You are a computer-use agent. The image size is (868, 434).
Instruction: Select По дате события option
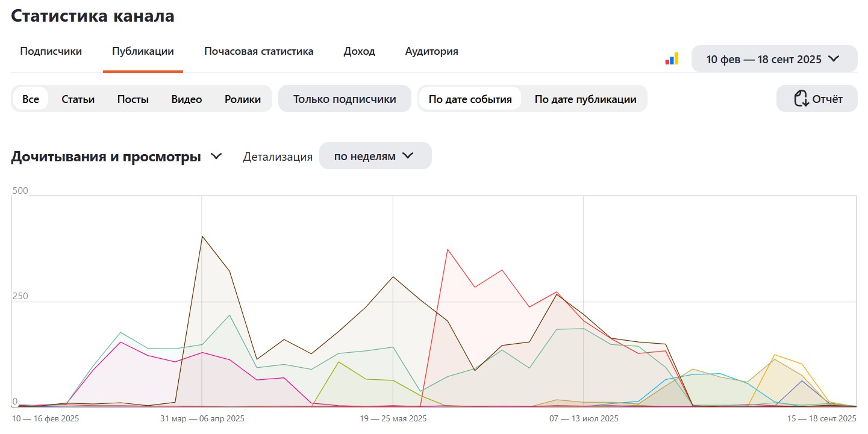(470, 99)
